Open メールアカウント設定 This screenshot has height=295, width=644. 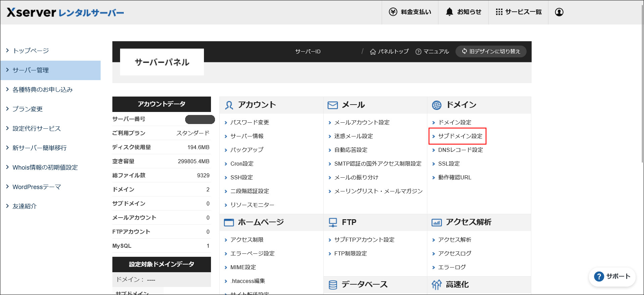tap(362, 122)
